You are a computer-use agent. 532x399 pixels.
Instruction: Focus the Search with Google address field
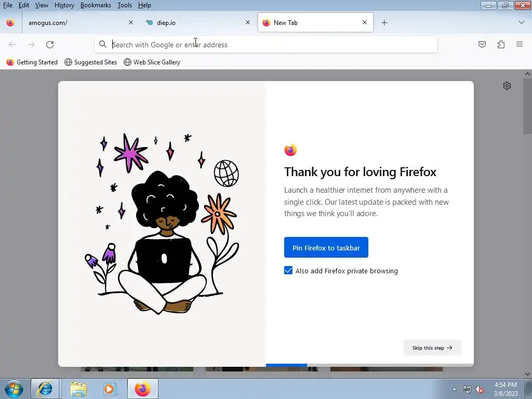pos(265,45)
